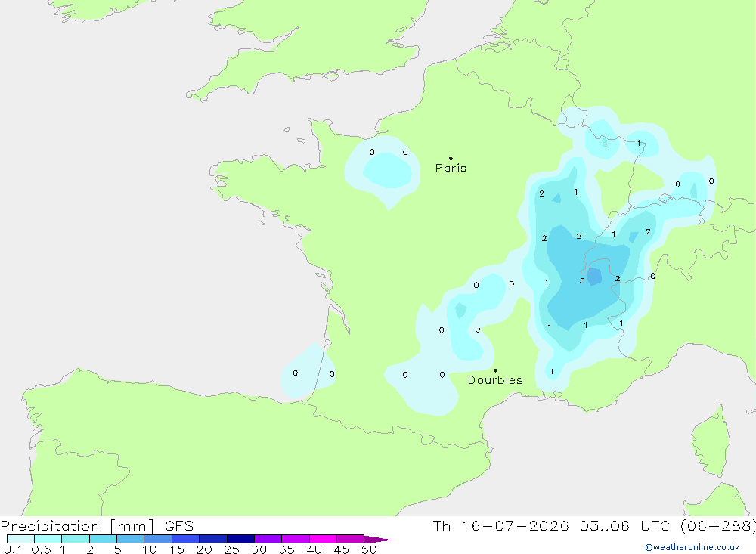Screen dimensions: 756x554
Task: Click the '0.1' legend scale label
Action: [13, 549]
